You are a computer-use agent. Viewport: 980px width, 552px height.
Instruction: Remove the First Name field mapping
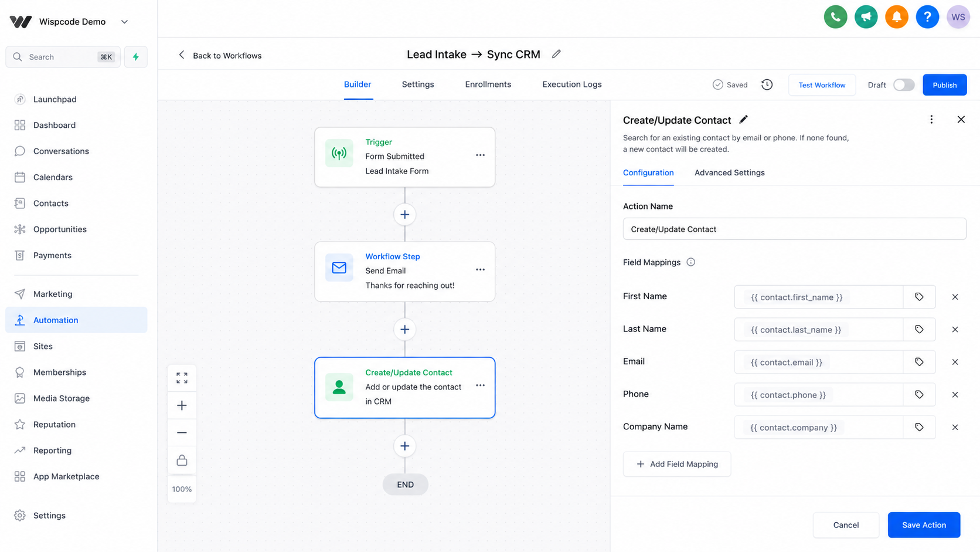(955, 297)
